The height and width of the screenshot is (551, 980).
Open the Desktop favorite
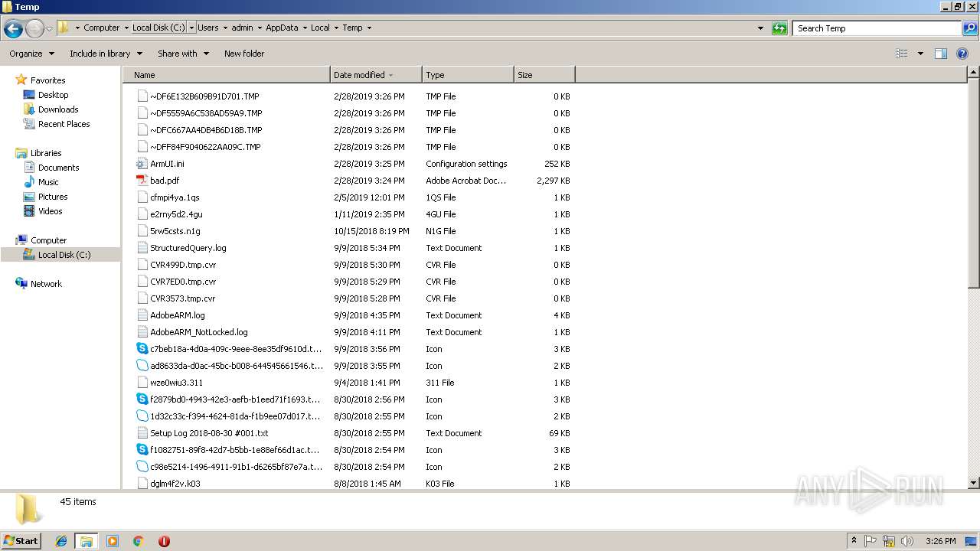pyautogui.click(x=53, y=95)
